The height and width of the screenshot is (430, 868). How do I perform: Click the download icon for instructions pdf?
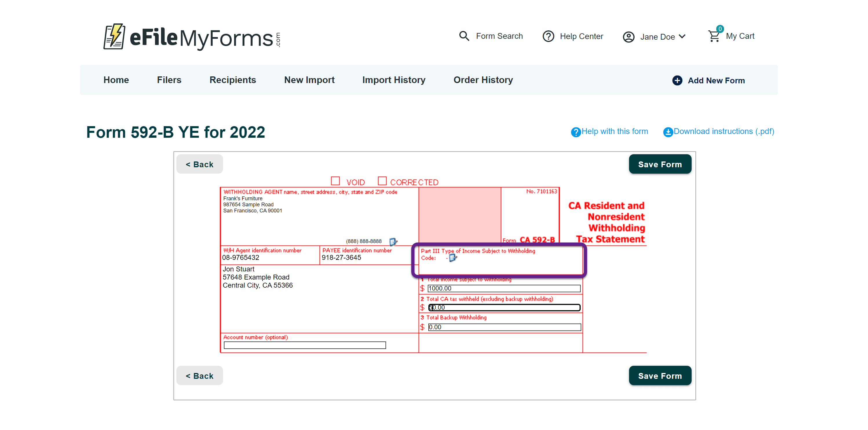pyautogui.click(x=668, y=132)
